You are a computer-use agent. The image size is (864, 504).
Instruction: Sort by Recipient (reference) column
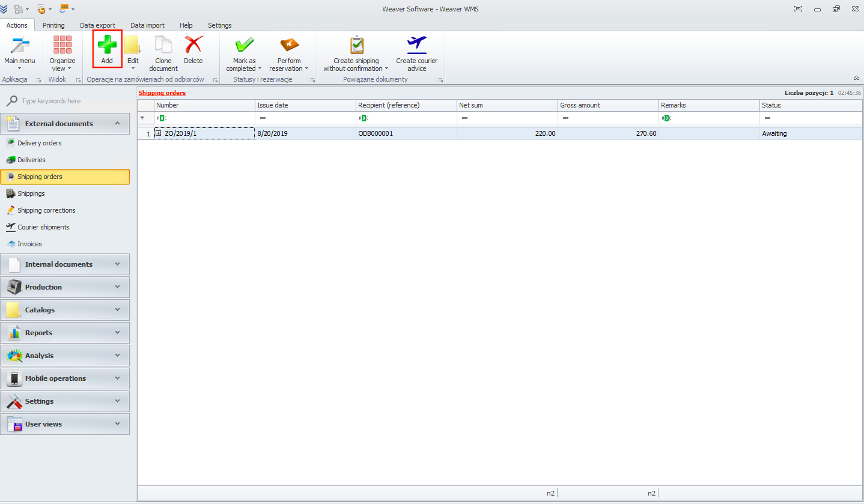[406, 105]
